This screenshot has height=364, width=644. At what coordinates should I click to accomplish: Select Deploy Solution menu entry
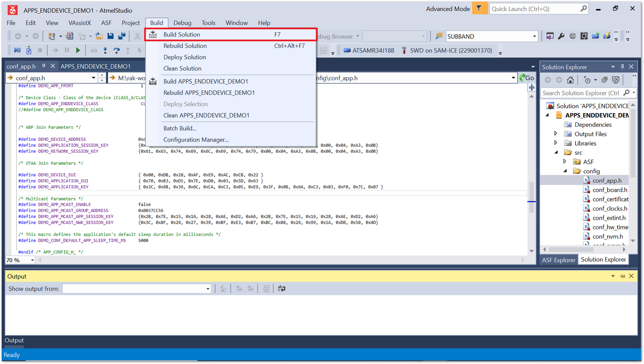pyautogui.click(x=231, y=57)
